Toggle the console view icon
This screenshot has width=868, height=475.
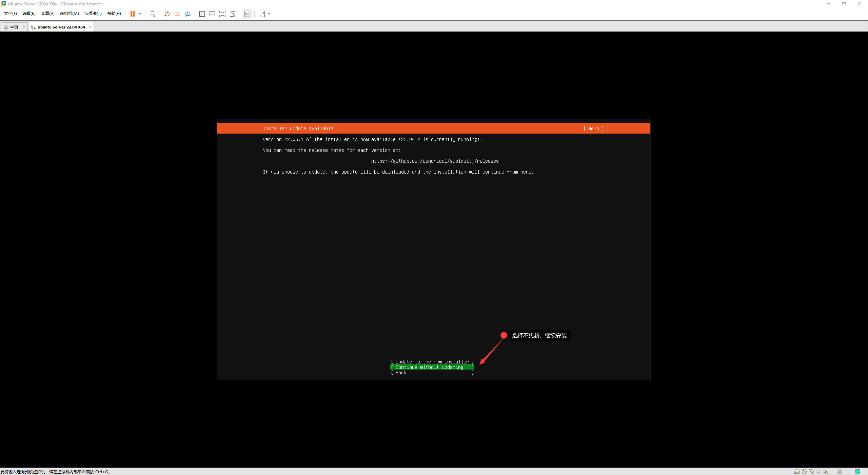point(247,14)
